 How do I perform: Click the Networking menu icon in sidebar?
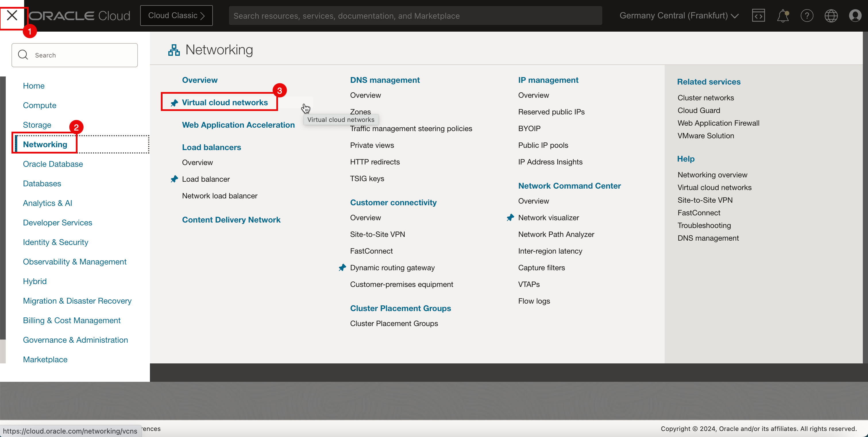tap(45, 144)
